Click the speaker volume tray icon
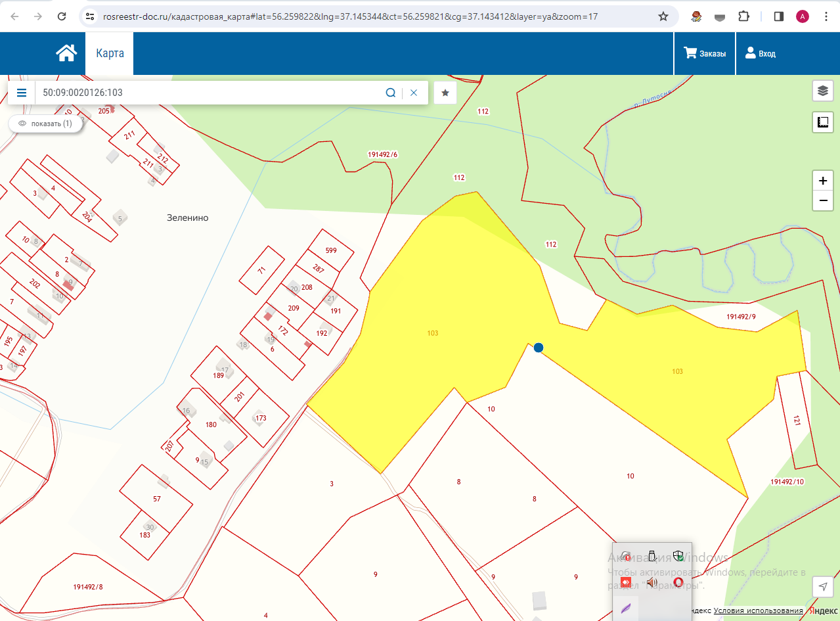The image size is (840, 621). [x=652, y=582]
